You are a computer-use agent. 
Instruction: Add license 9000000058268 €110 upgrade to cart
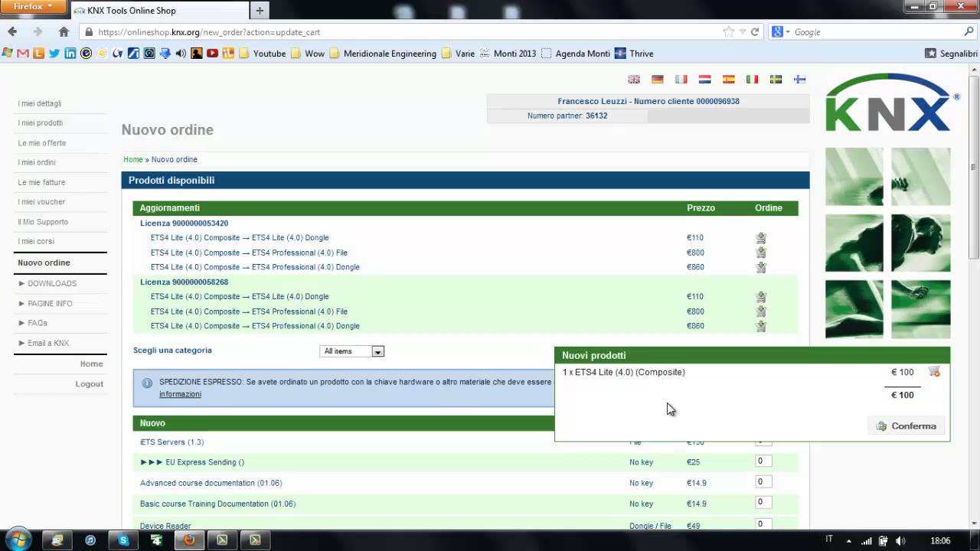point(761,297)
